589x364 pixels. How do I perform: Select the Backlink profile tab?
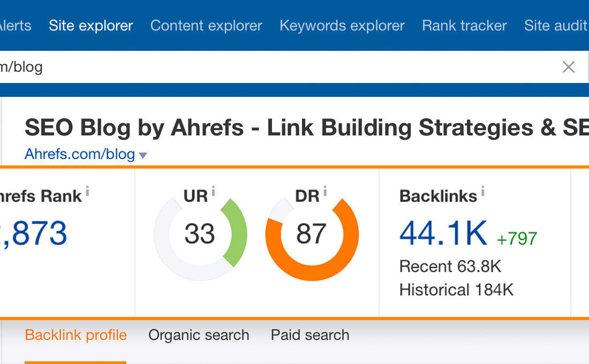(x=76, y=335)
